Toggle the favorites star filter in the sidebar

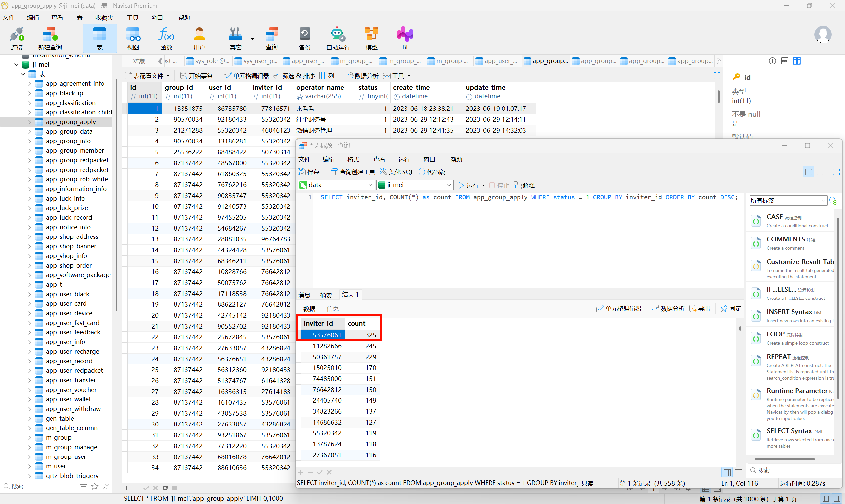click(95, 486)
